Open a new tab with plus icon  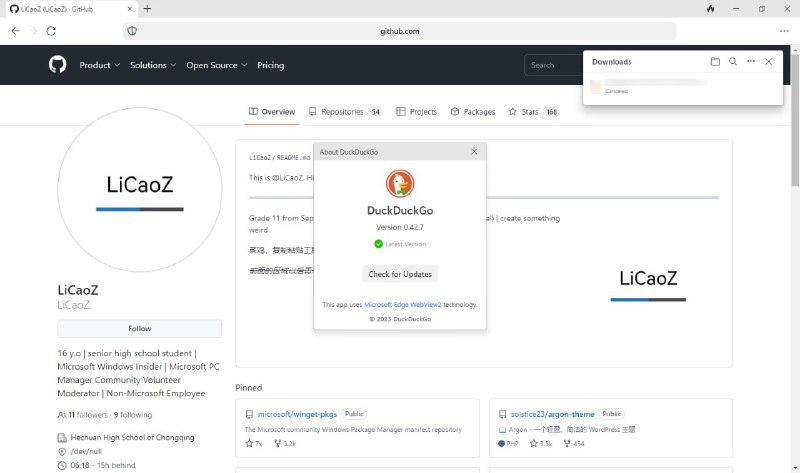pyautogui.click(x=147, y=9)
